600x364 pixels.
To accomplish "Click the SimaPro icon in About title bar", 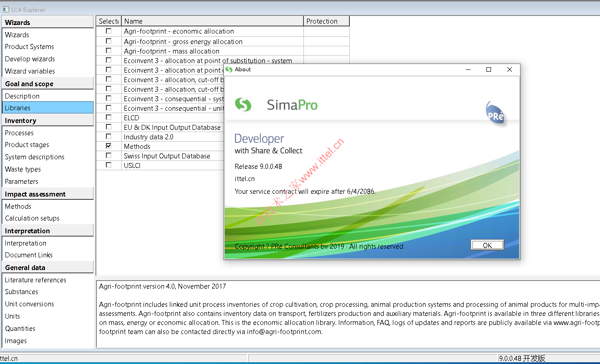I will [x=229, y=69].
